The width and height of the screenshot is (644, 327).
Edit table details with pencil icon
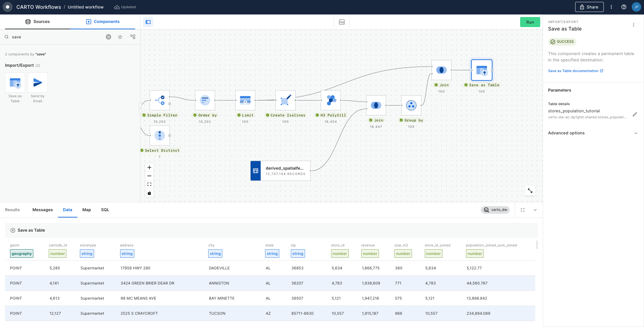635,114
